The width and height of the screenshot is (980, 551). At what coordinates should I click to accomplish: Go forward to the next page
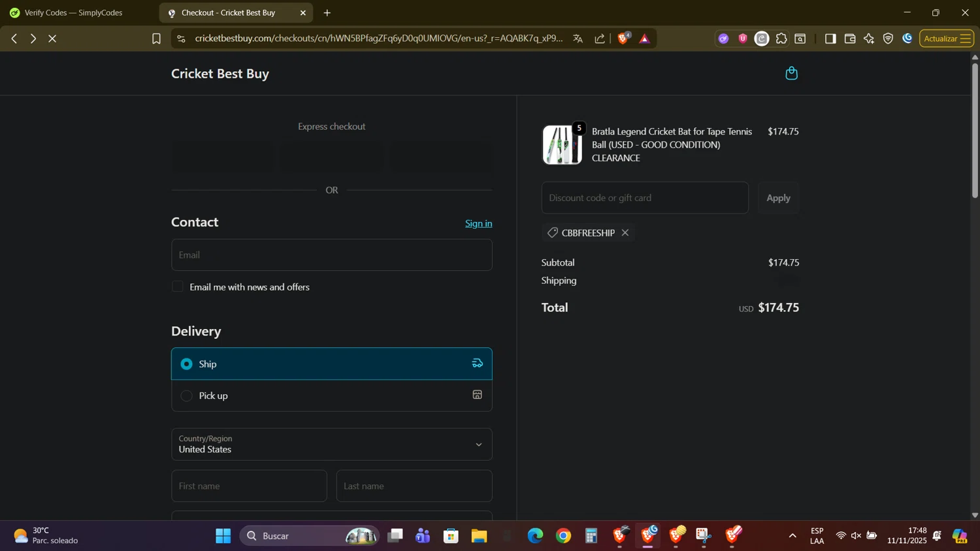click(x=33, y=39)
